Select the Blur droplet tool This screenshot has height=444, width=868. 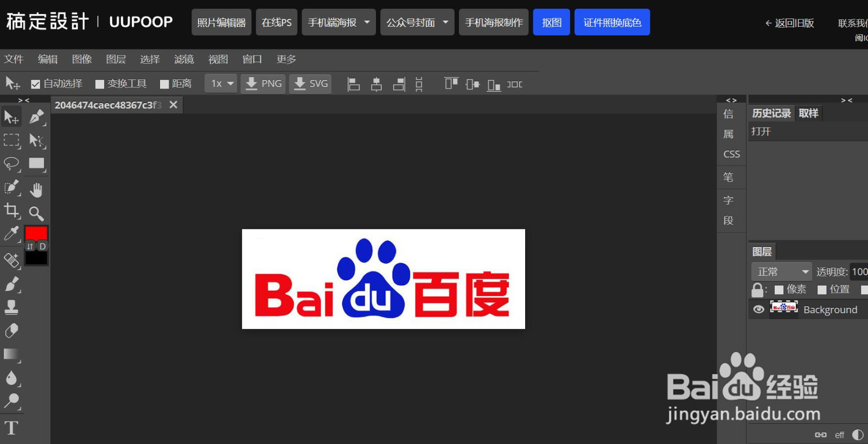(x=11, y=378)
